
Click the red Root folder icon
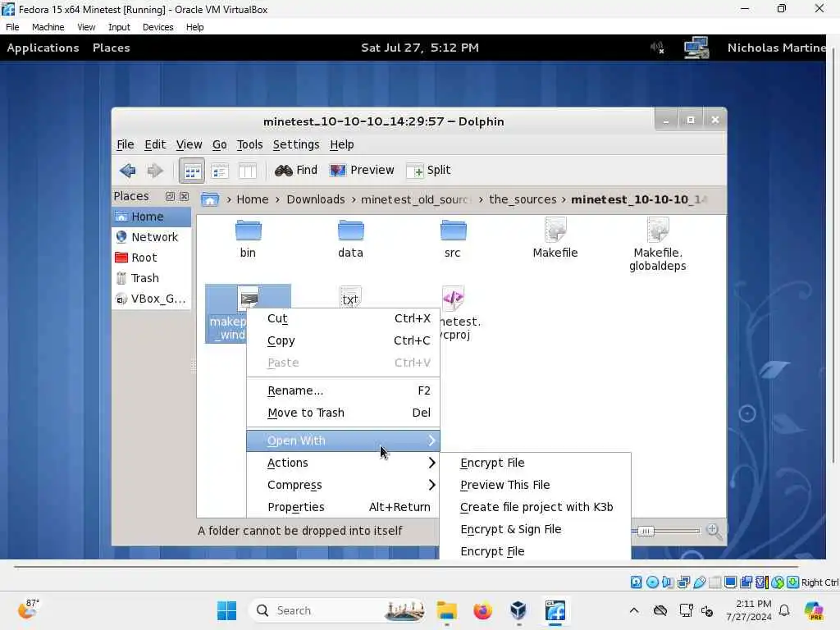tap(121, 258)
